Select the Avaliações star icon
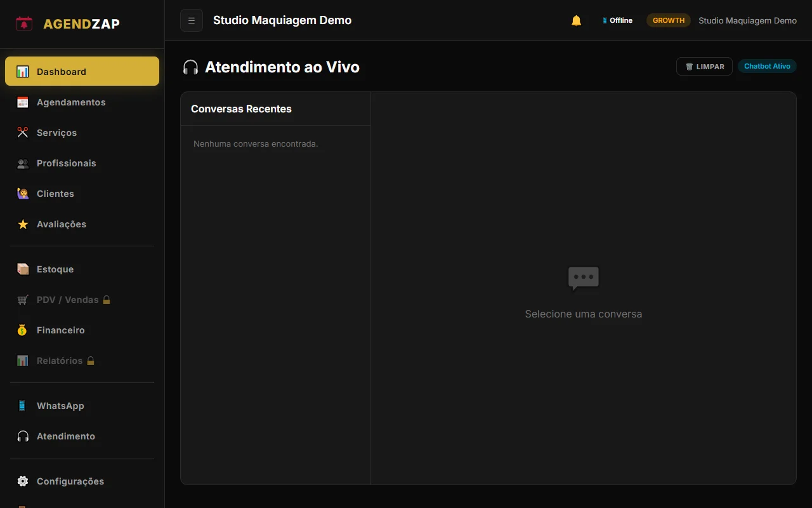Image resolution: width=812 pixels, height=508 pixels. tap(23, 224)
